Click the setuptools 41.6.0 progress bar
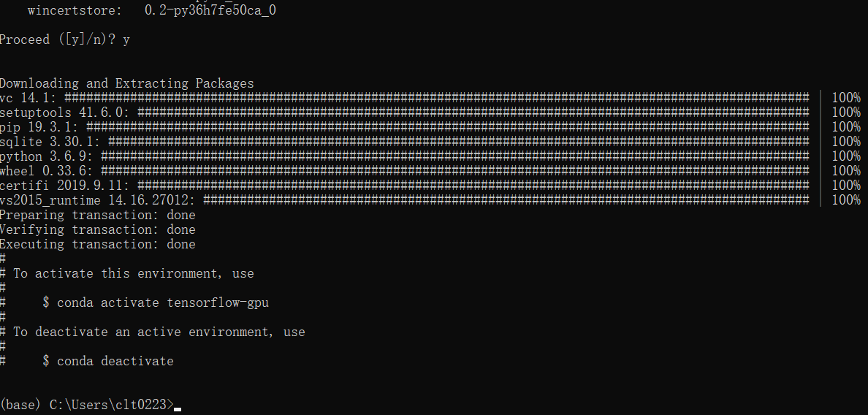Screen dimensions: 868x415 [473, 113]
